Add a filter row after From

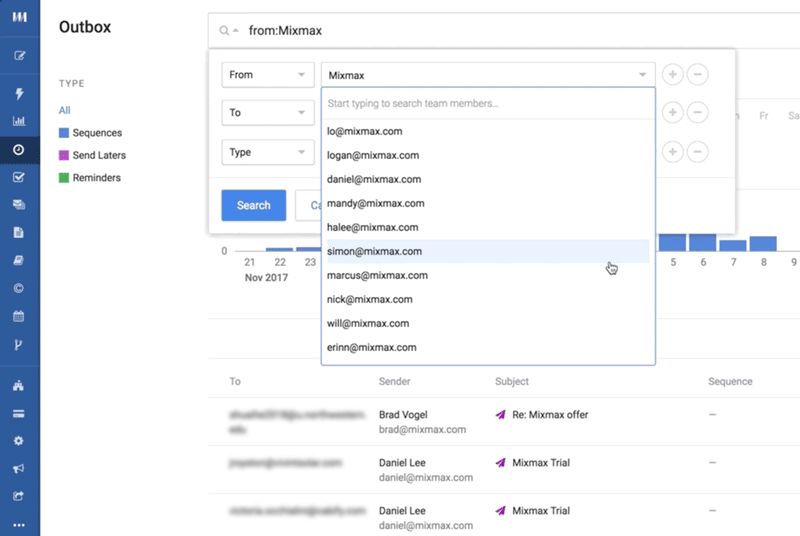pos(672,74)
